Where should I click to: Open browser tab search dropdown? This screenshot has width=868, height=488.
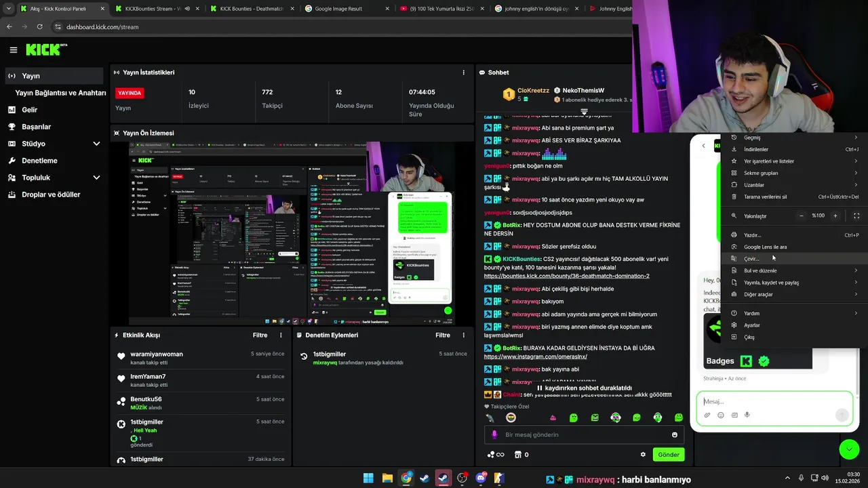8,9
